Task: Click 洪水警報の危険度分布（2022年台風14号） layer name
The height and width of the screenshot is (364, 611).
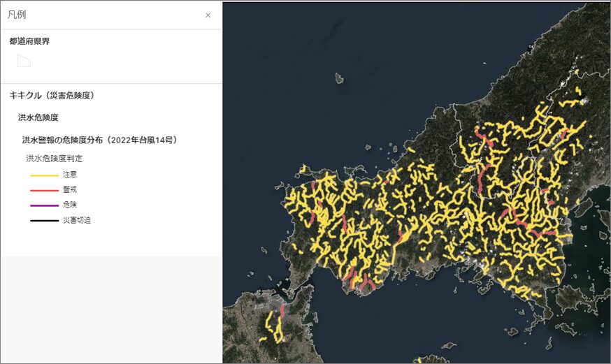Action: tap(100, 140)
